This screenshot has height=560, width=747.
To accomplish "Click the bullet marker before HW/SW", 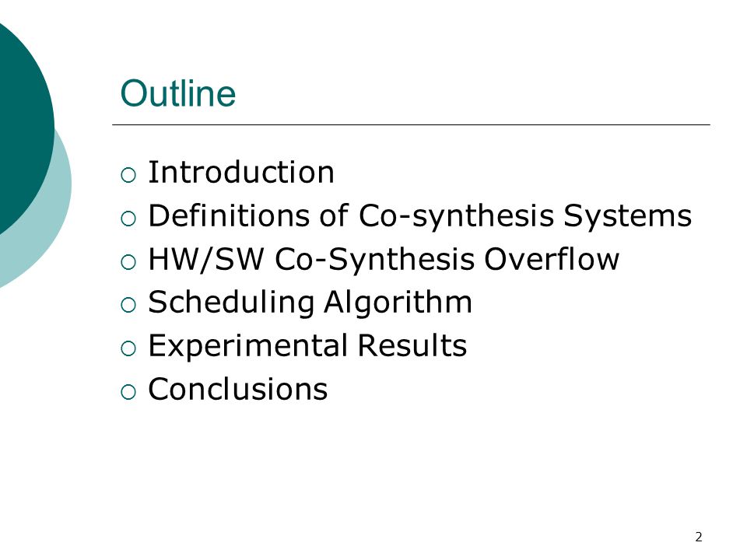I will tap(128, 262).
